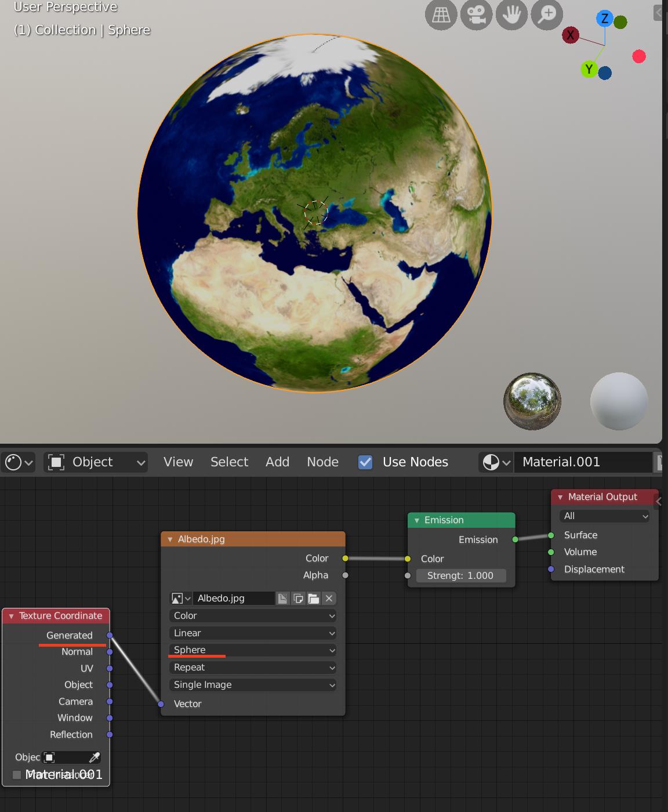Click the Select menu entry
Image resolution: width=668 pixels, height=812 pixels.
229,462
